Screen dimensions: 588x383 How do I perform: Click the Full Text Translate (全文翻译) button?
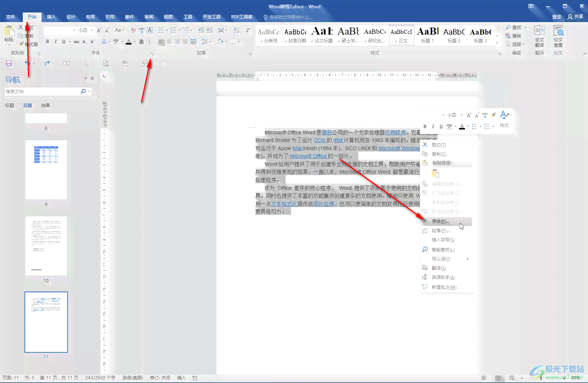tap(539, 36)
